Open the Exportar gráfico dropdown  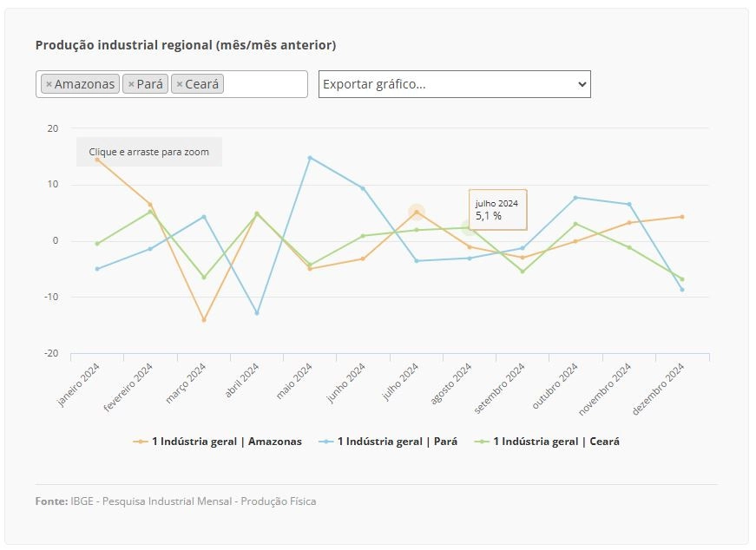coord(454,84)
